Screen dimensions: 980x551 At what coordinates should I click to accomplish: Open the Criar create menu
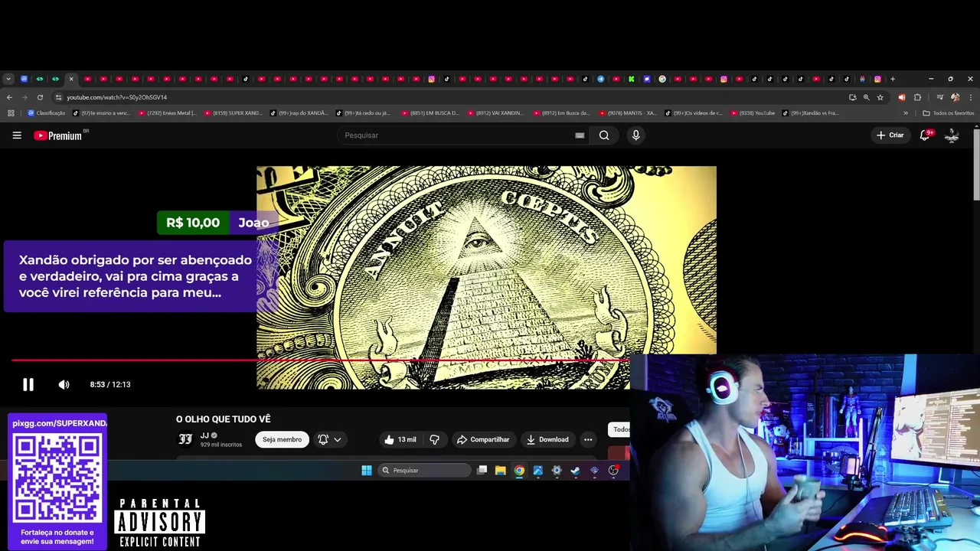coord(890,135)
